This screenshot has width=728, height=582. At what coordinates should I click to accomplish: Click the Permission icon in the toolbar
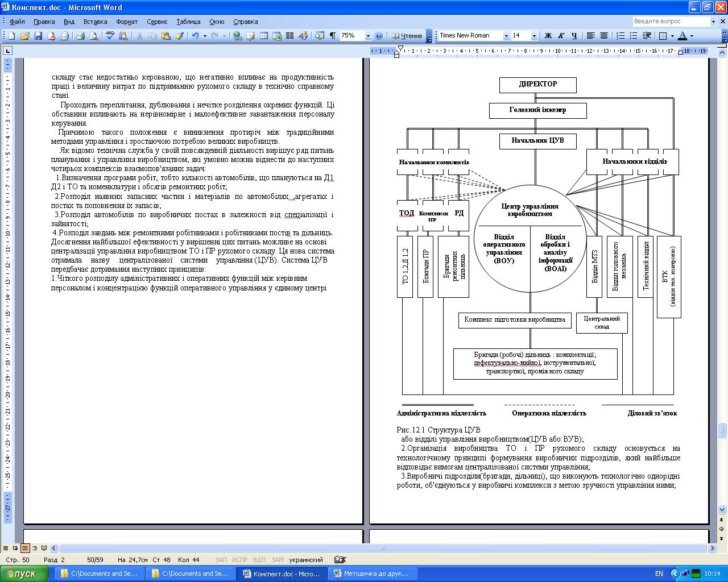pyautogui.click(x=51, y=36)
